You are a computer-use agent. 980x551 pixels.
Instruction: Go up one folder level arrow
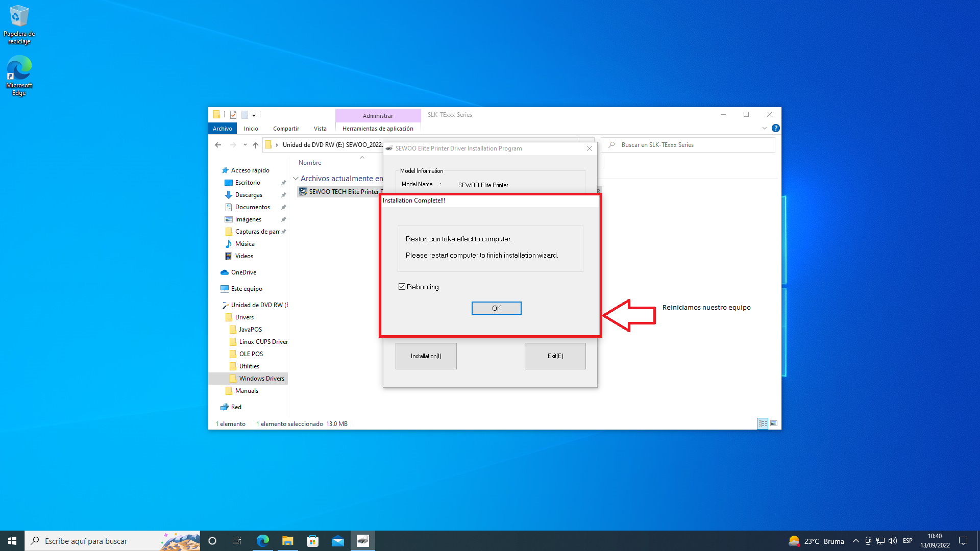[256, 145]
